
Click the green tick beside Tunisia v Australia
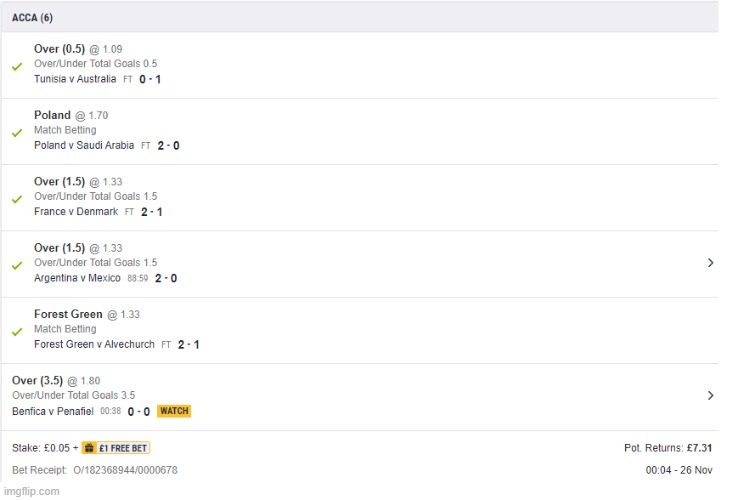[x=16, y=66]
